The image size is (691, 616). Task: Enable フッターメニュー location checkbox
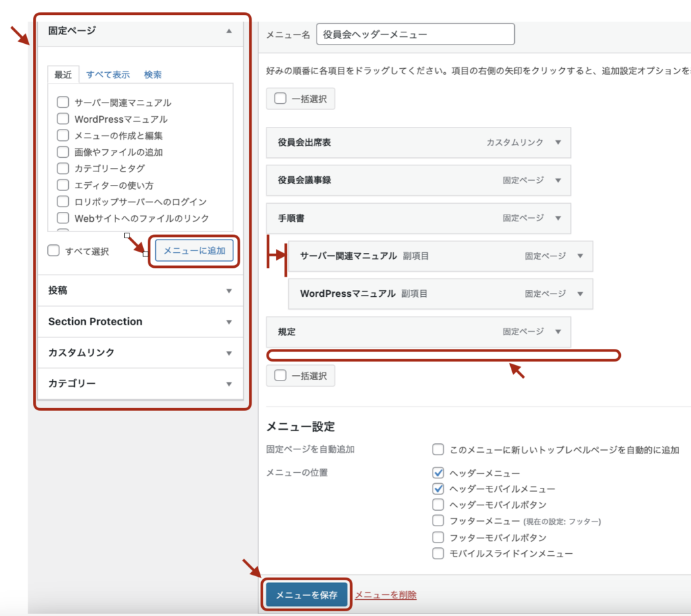[438, 521]
